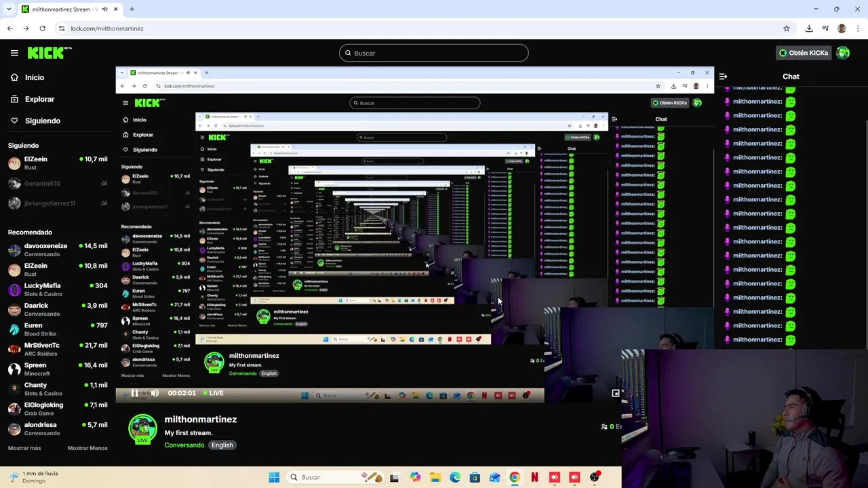Image resolution: width=868 pixels, height=488 pixels.
Task: Launch Copilot from the taskbar
Action: (x=415, y=477)
